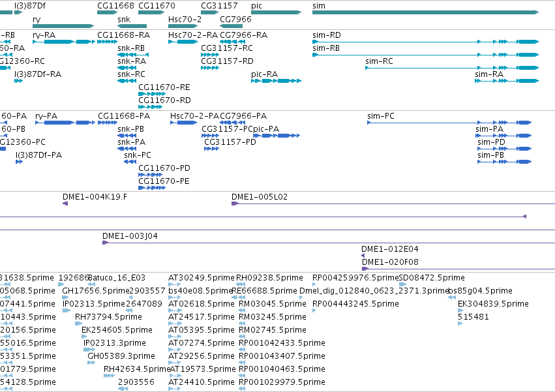Screen dimensions: 555x392
Task: Select the pic gene bar
Action: [x=276, y=12]
